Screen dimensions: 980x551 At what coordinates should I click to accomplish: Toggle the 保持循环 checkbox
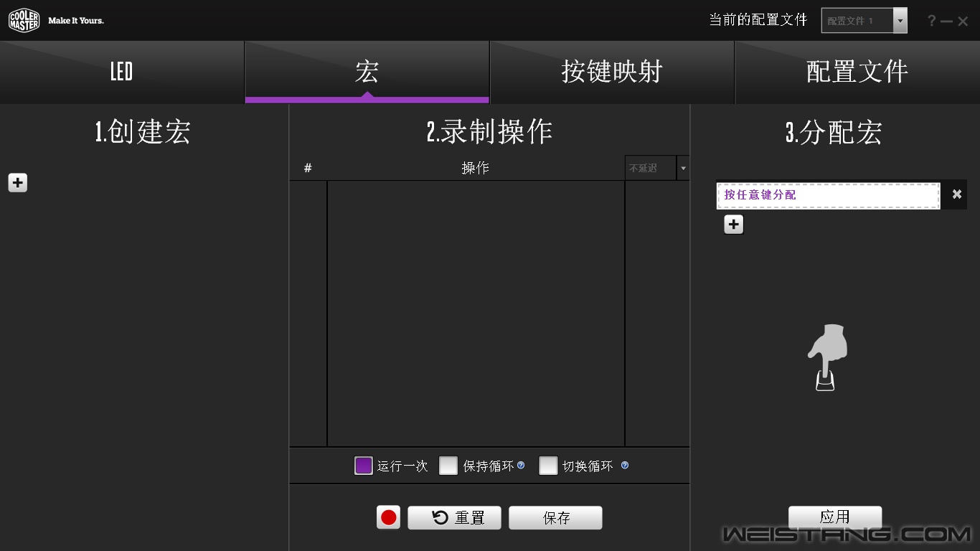click(x=448, y=466)
